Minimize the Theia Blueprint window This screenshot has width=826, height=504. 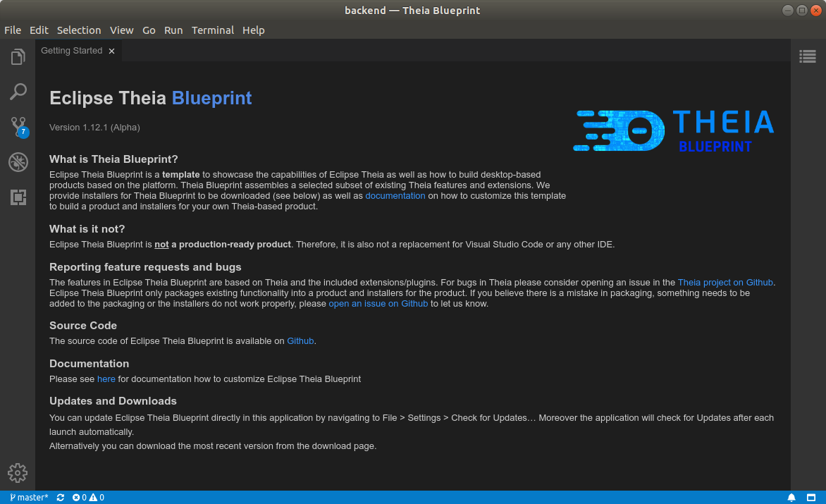click(787, 11)
